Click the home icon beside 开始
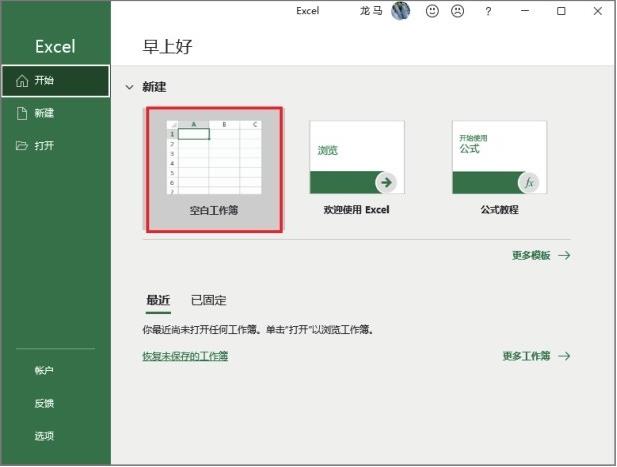617x467 pixels. (x=22, y=81)
